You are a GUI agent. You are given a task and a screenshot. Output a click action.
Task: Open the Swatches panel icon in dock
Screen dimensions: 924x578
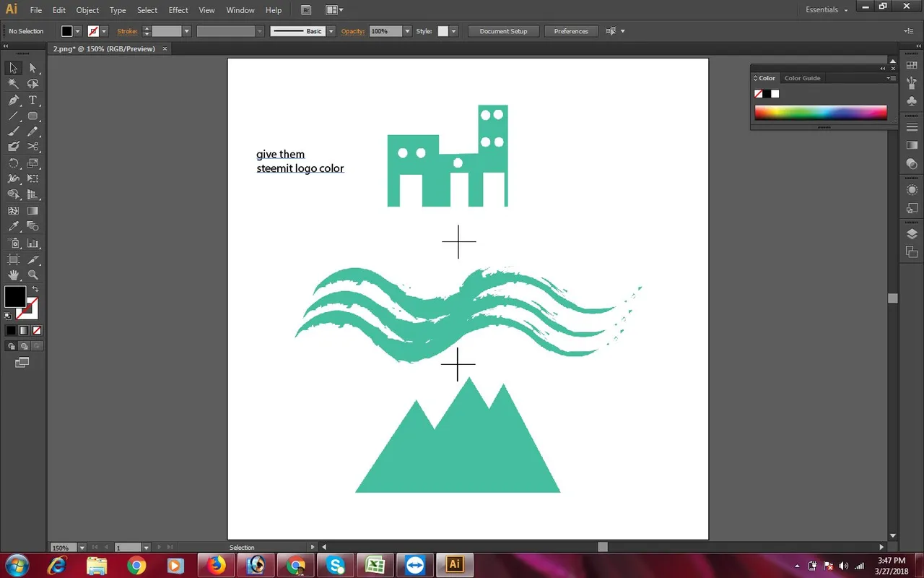tap(912, 66)
